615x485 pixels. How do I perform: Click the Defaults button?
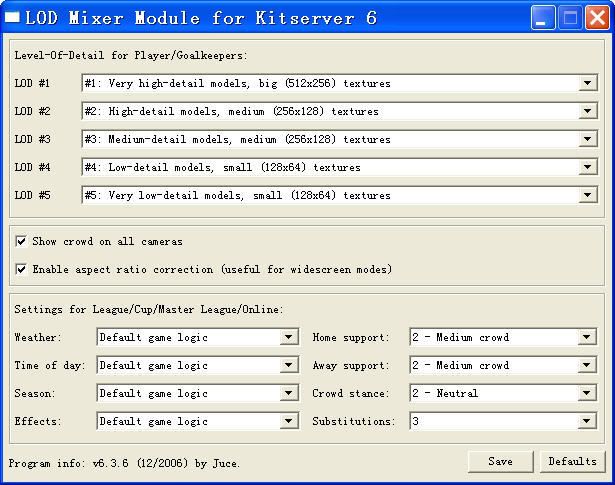point(572,461)
